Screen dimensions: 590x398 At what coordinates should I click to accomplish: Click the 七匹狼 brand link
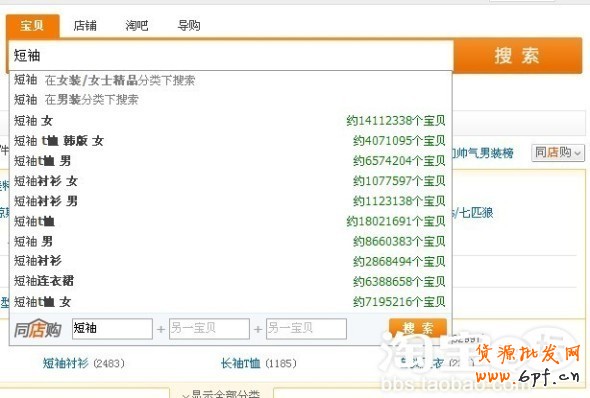[x=476, y=213]
